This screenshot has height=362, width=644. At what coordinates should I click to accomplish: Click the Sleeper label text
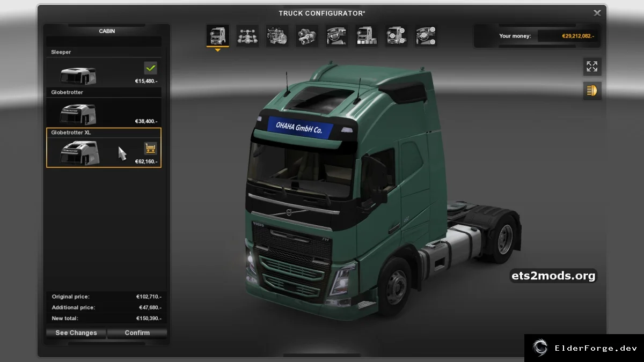61,52
